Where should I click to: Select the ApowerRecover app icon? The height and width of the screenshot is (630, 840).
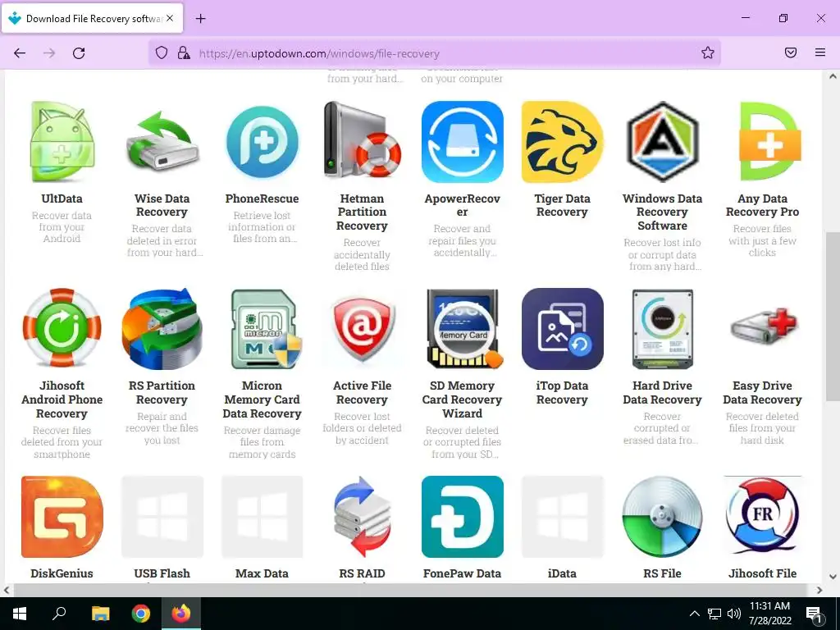463,142
